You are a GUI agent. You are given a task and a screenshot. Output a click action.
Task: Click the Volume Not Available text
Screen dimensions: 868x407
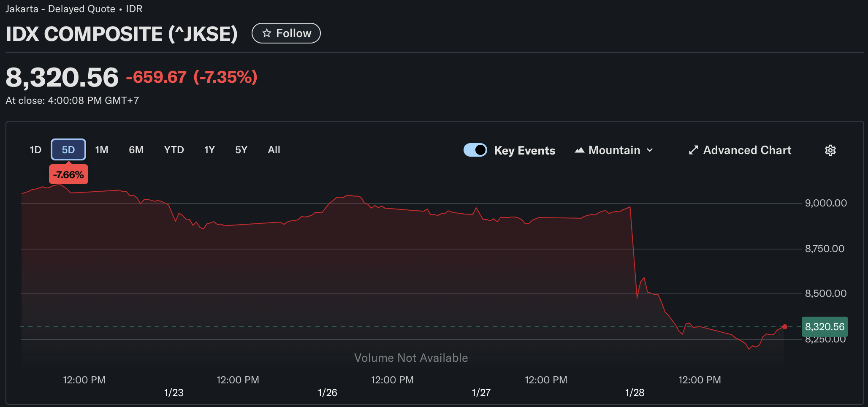[411, 358]
